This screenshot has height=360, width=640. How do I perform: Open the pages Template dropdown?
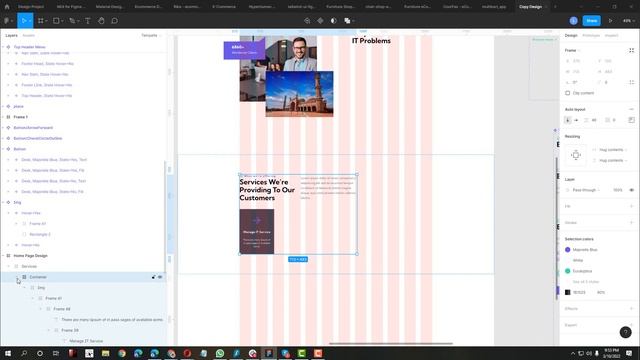tap(151, 36)
